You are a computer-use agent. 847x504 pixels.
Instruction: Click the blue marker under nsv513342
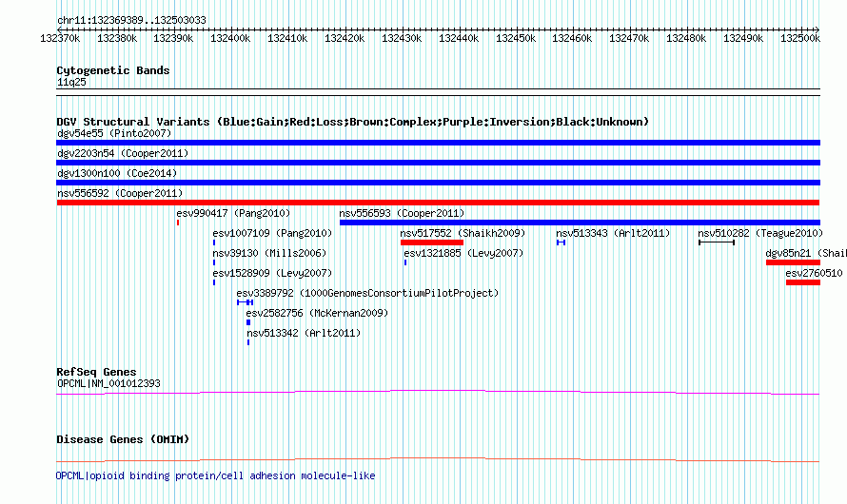point(248,342)
